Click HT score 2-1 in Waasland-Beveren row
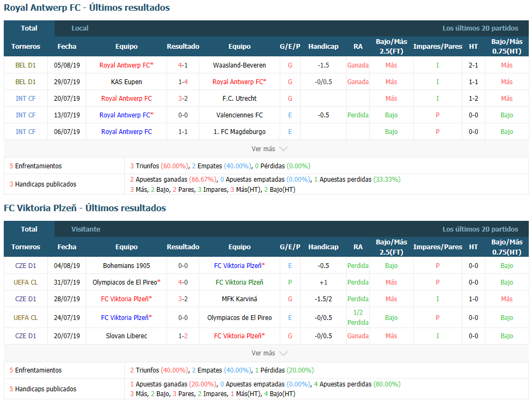Image resolution: width=532 pixels, height=402 pixels. [x=473, y=65]
